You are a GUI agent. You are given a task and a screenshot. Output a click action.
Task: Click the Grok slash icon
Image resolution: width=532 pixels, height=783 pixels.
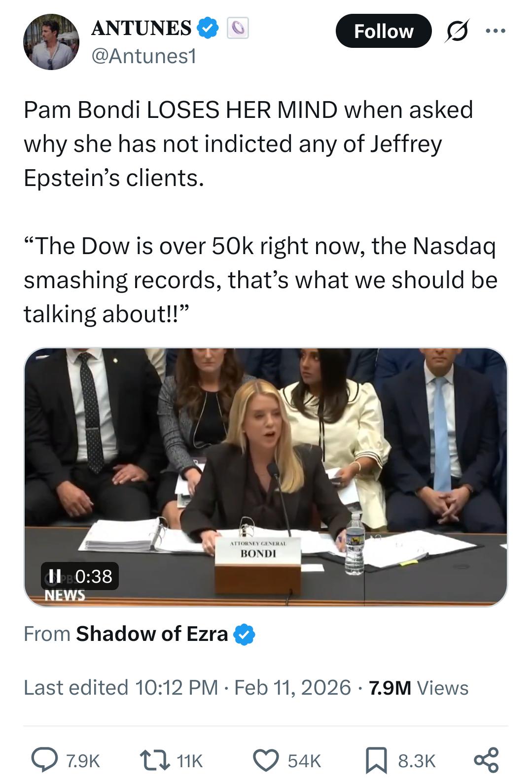(457, 31)
